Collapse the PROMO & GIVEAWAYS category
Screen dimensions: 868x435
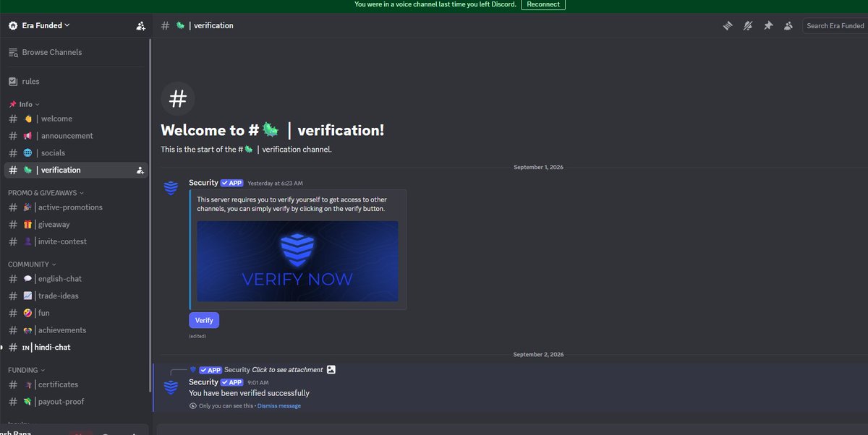(46, 193)
